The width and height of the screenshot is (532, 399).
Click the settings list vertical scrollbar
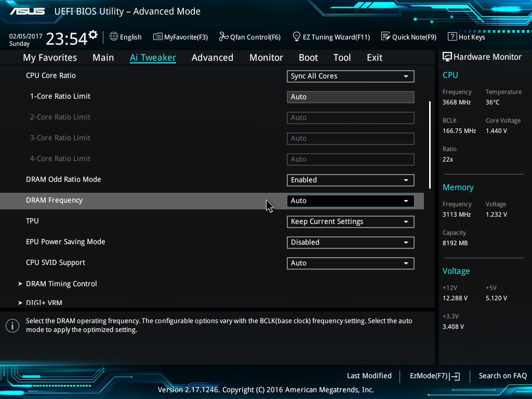pos(430,145)
